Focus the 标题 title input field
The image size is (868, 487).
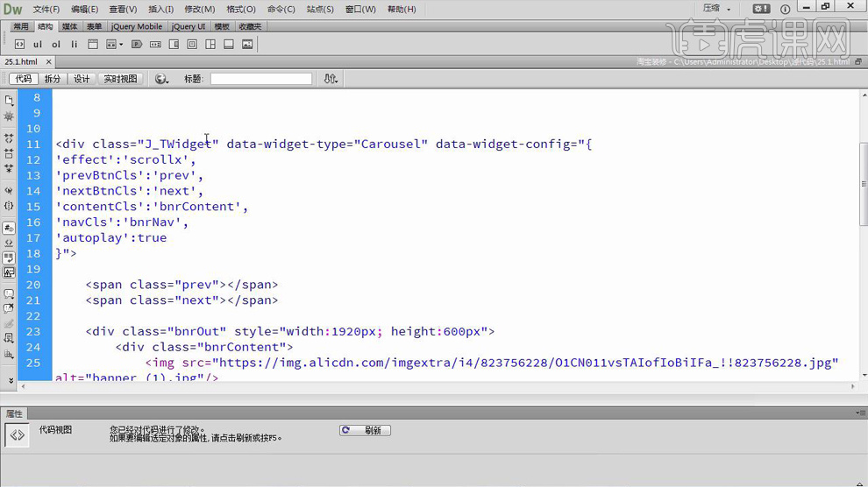pyautogui.click(x=261, y=79)
